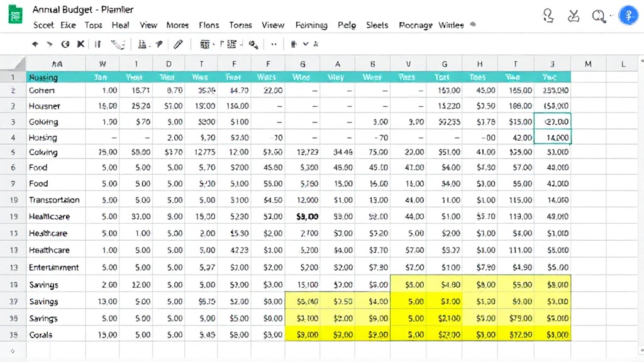Open the Wintes menu
Screen dimensions: 644x362
point(451,25)
